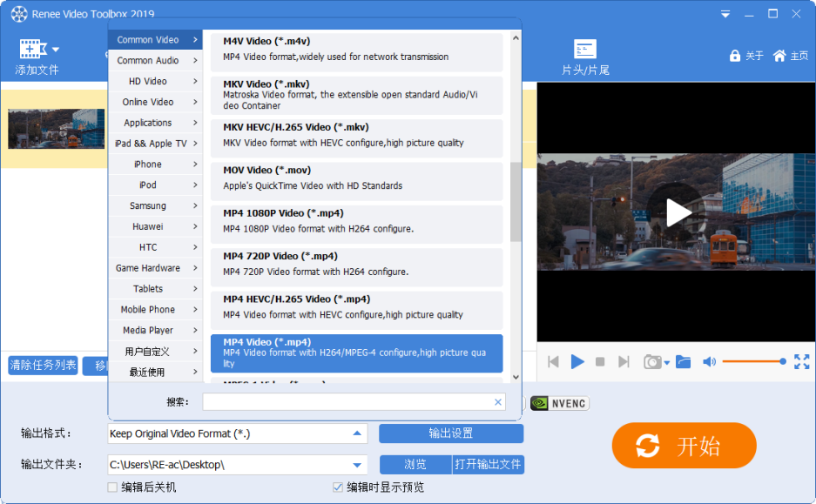
Task: Take a snapshot with camera icon
Action: pos(652,361)
